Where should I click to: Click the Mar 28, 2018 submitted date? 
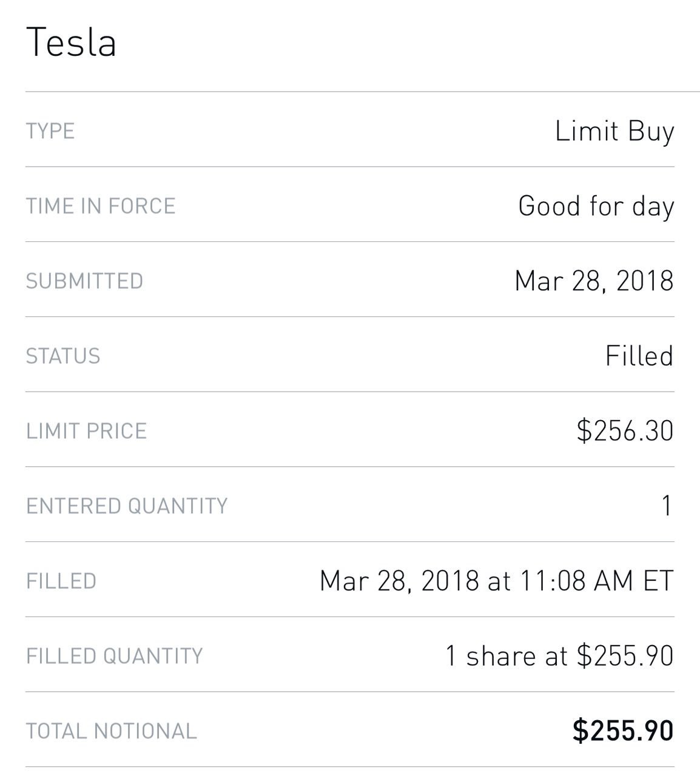pyautogui.click(x=594, y=281)
